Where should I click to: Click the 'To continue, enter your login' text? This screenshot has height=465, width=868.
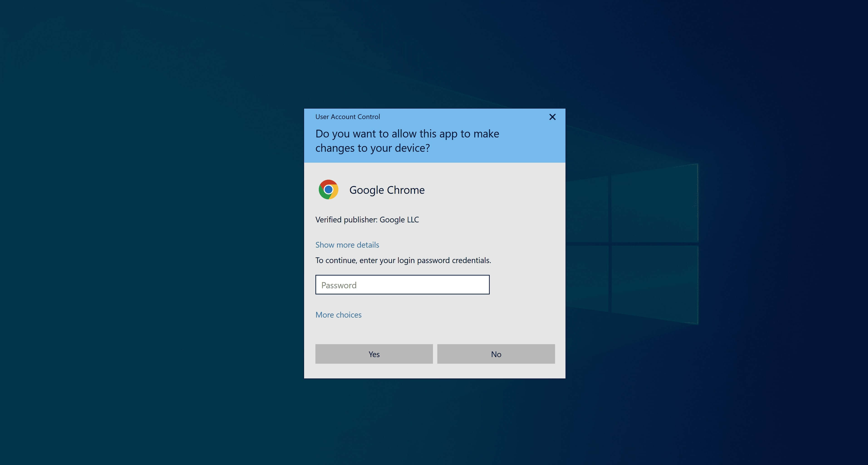tap(403, 260)
